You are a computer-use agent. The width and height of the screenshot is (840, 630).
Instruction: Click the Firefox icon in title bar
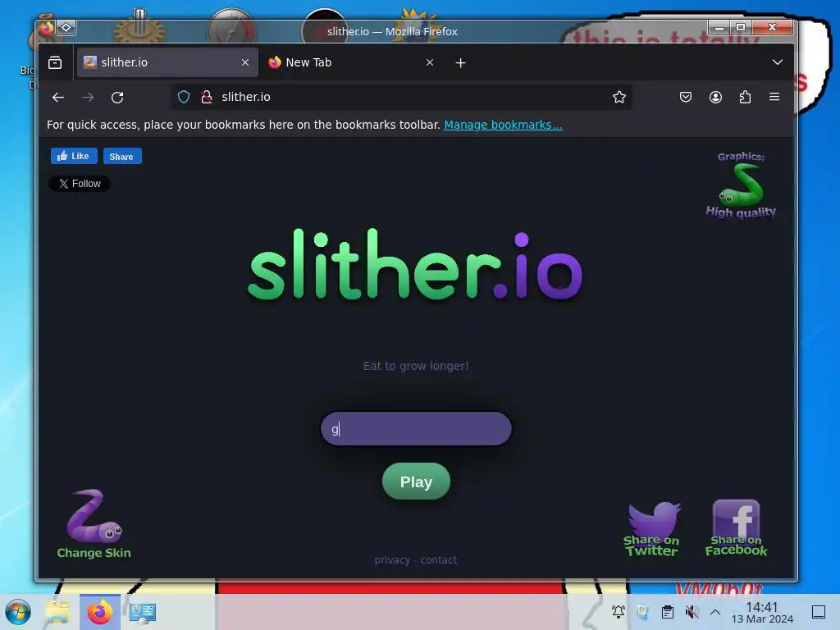[x=47, y=27]
